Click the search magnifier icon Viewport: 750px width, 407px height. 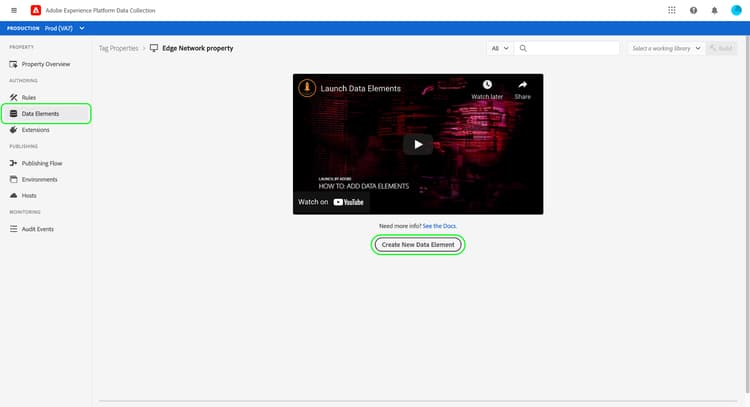point(523,48)
